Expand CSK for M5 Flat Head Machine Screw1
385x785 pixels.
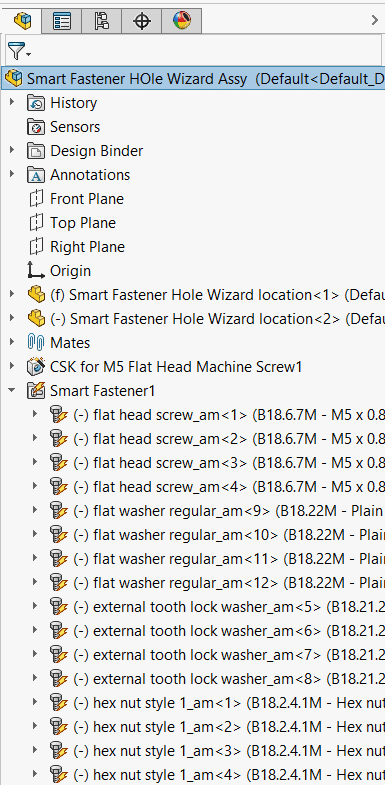pos(13,366)
